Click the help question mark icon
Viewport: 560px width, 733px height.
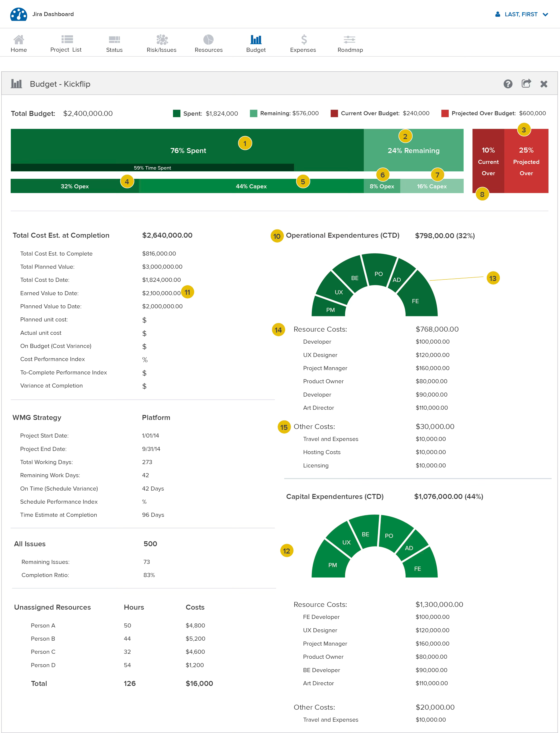coord(508,84)
